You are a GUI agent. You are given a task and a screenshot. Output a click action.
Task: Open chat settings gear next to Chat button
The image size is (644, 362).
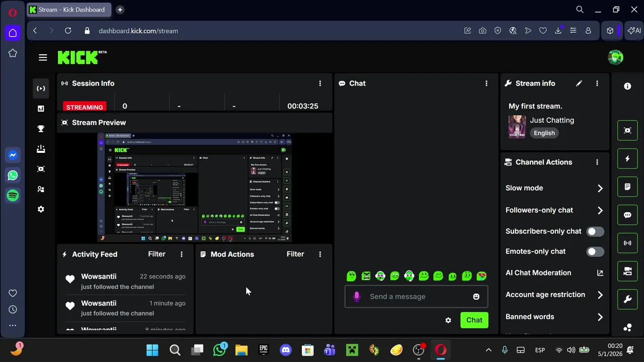(x=448, y=320)
